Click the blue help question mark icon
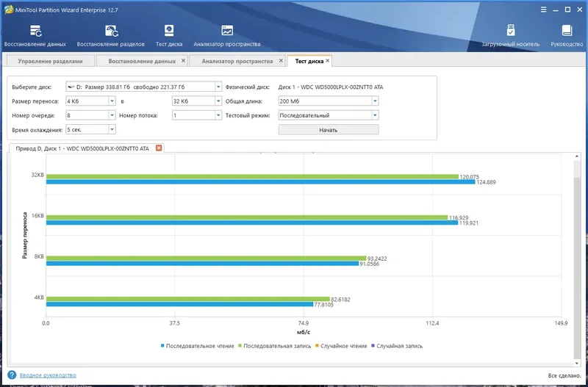588x387 pixels. (12, 375)
